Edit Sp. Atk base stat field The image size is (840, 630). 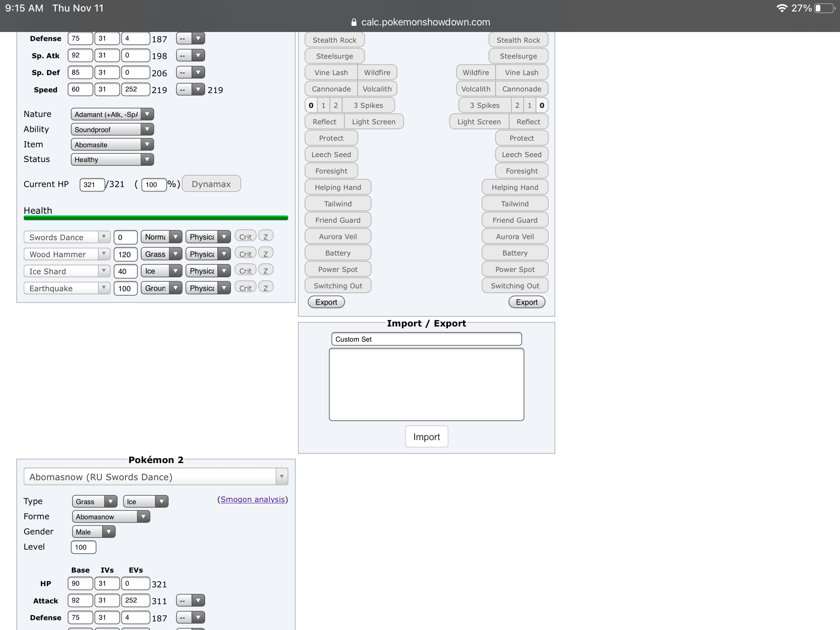(x=80, y=55)
